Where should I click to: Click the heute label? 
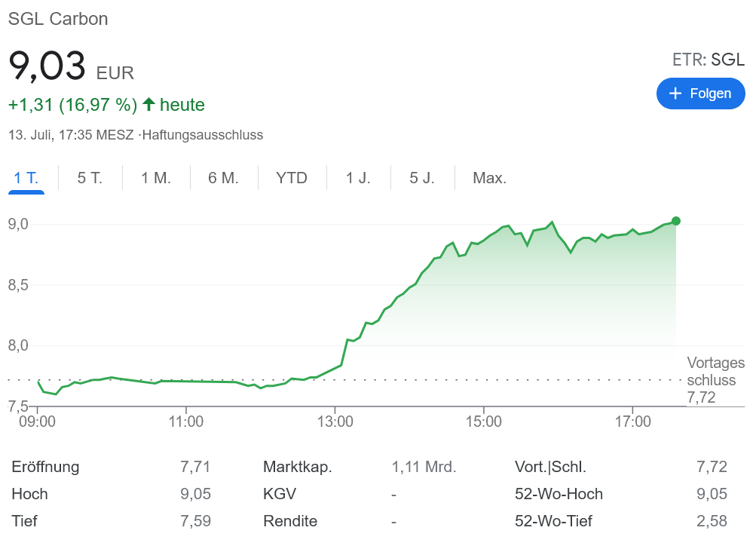(182, 105)
